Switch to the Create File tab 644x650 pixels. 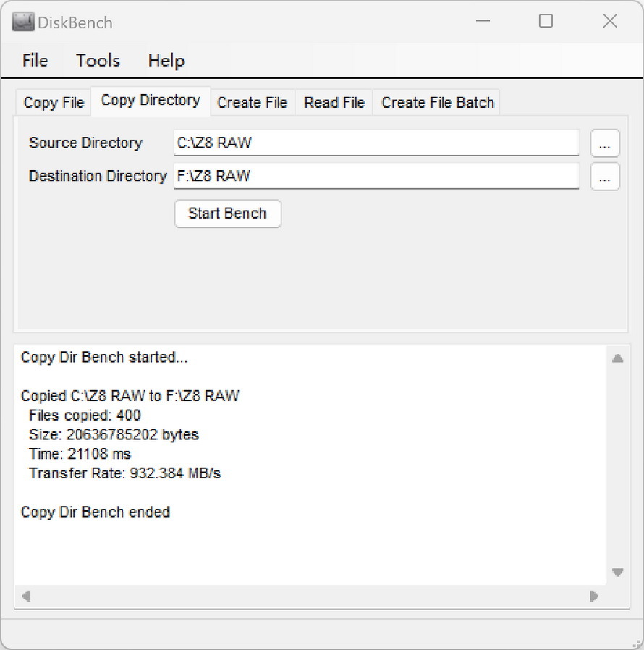point(252,102)
